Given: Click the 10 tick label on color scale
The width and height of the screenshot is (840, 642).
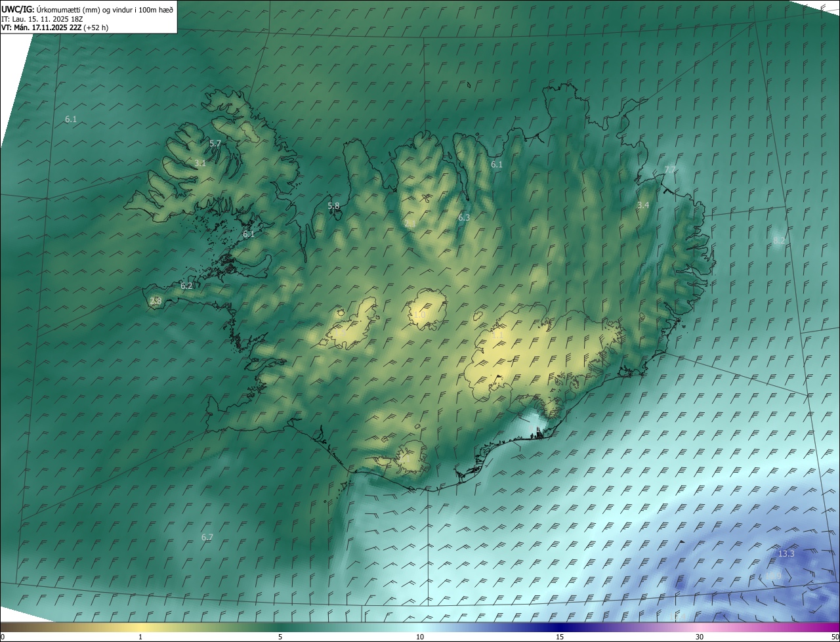Looking at the screenshot, I should [x=420, y=637].
